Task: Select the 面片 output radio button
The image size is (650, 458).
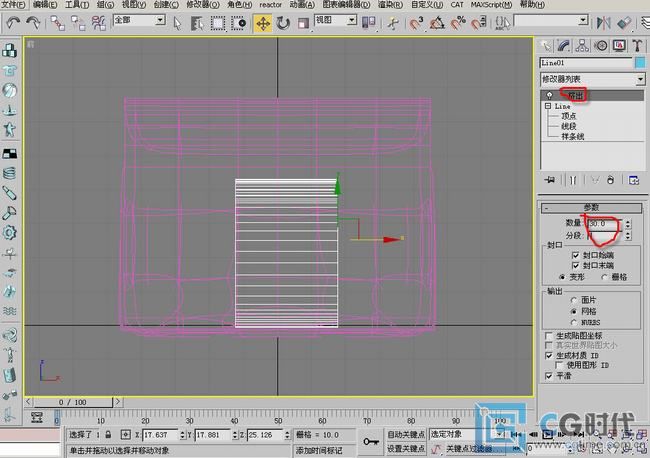Action: point(572,300)
